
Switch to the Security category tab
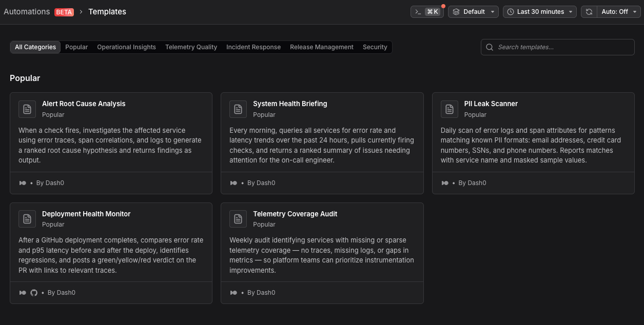(375, 47)
